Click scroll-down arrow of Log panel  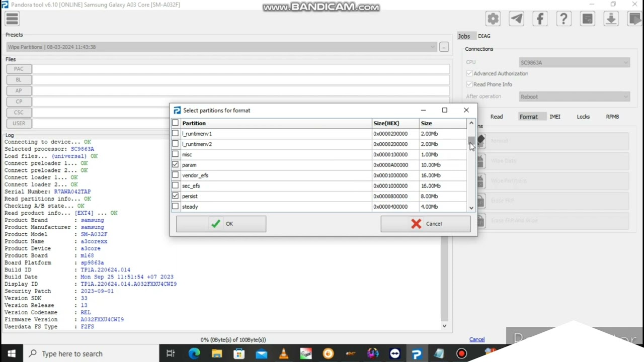point(444,326)
